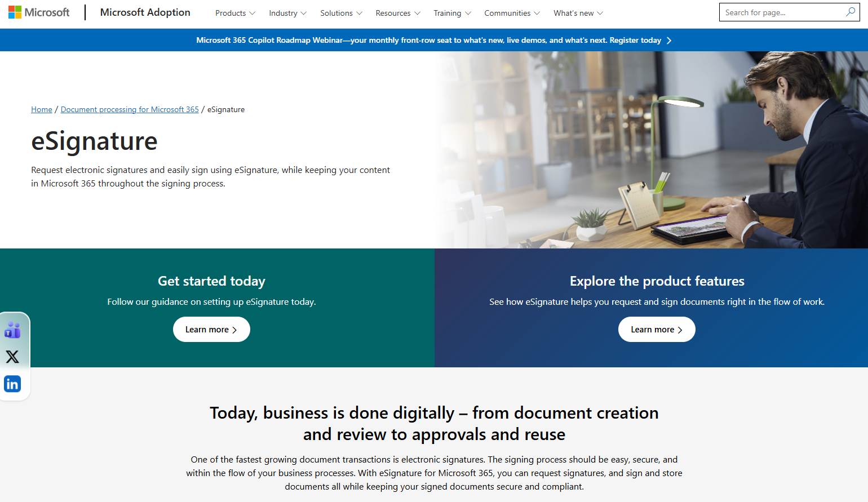
Task: Open the Industry dropdown menu
Action: [x=287, y=13]
